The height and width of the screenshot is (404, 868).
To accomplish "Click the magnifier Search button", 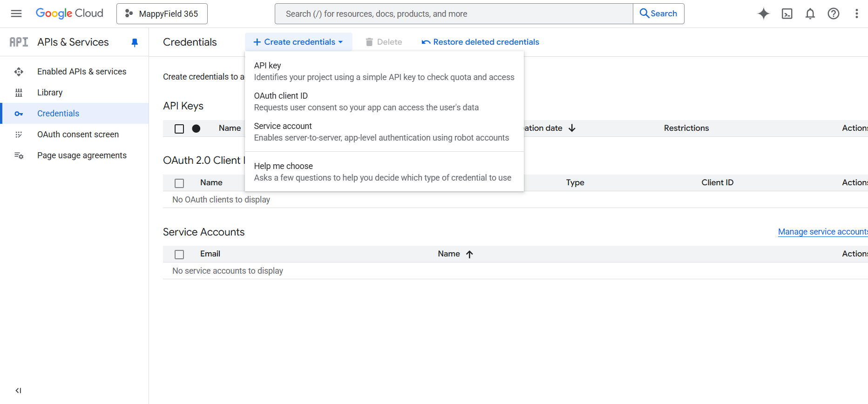I will tap(658, 13).
